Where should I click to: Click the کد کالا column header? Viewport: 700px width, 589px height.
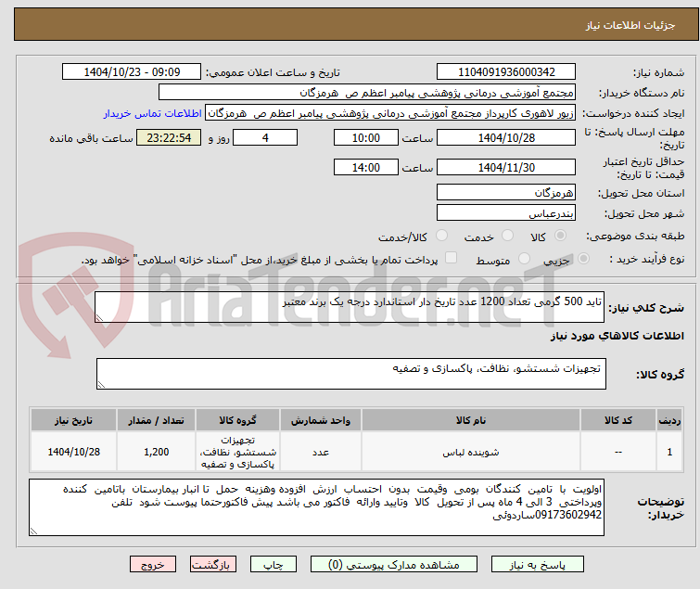click(618, 420)
